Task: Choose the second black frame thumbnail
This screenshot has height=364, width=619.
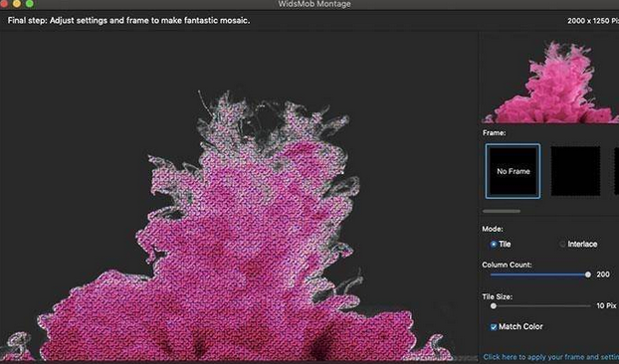Action: [575, 171]
